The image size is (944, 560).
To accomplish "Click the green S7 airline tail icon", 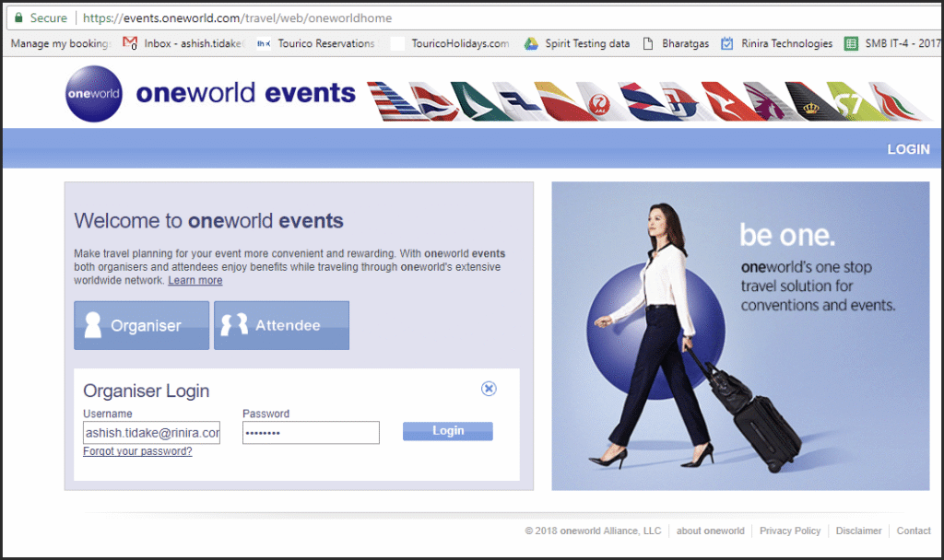I will click(x=845, y=101).
